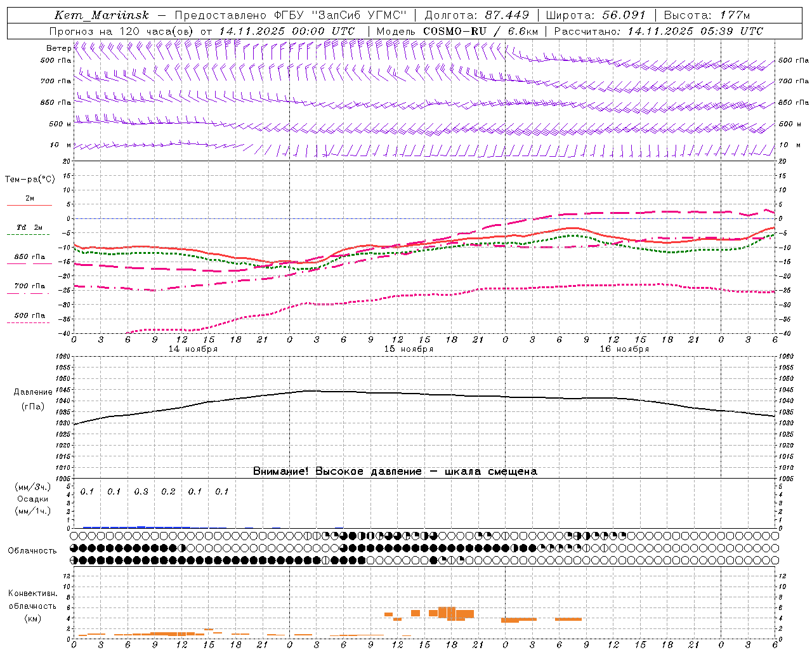Click the 500 гПа temperature legend entry
Viewport: 812px width, 650px height.
(30, 315)
